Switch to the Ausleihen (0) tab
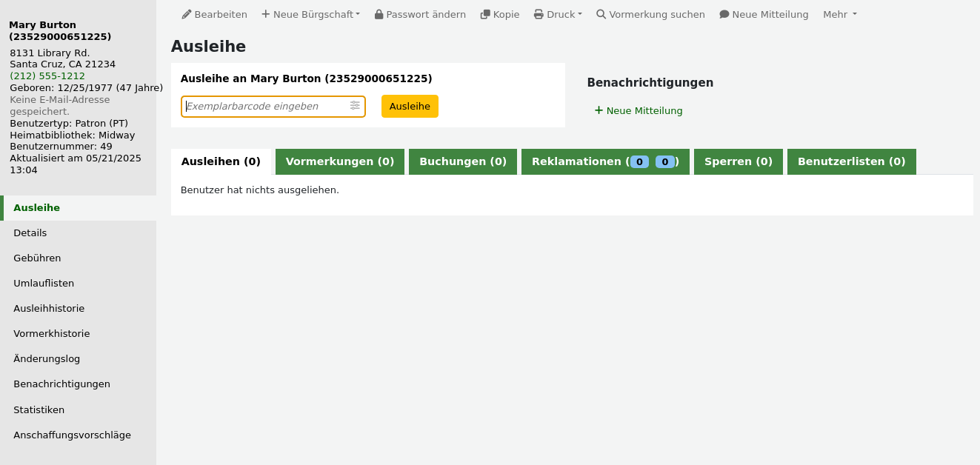The height and width of the screenshot is (465, 980). click(x=221, y=161)
